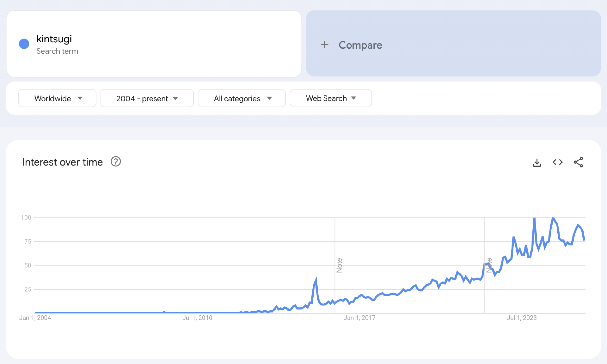Open the Worldwide region dropdown
The width and height of the screenshot is (607, 364).
coord(58,98)
